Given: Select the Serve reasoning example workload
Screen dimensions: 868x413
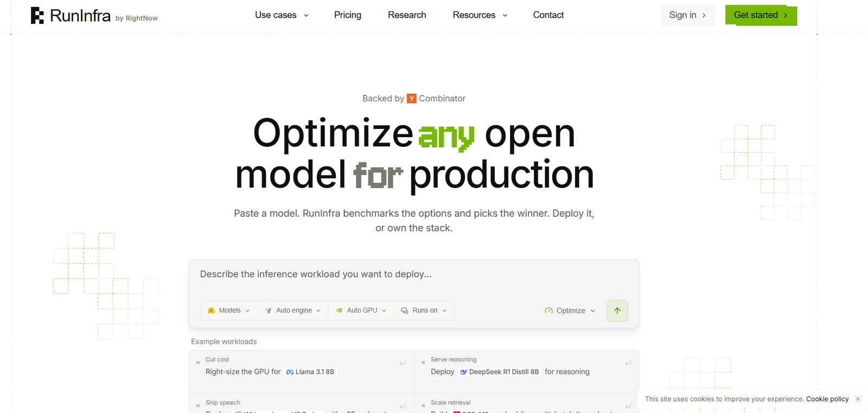Looking at the screenshot, I should (x=527, y=372).
